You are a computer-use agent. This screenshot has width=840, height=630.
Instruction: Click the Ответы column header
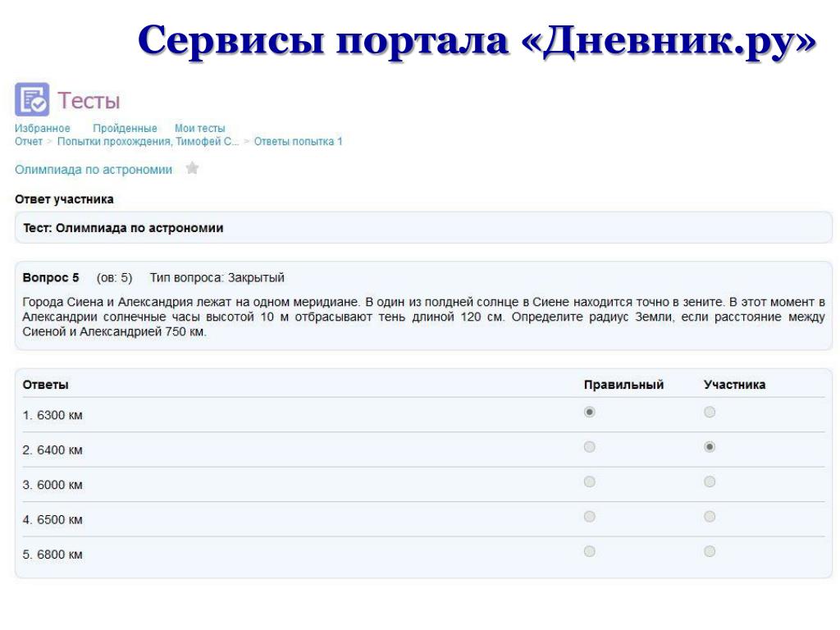coord(46,385)
